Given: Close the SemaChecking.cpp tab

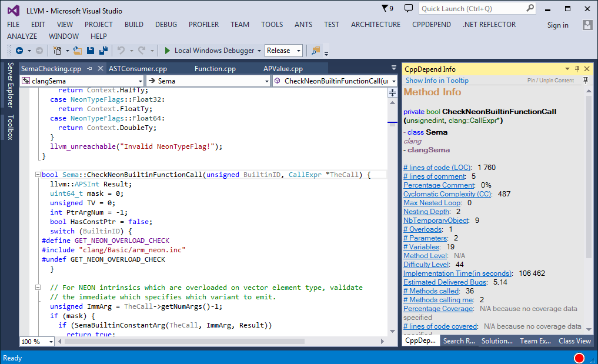Looking at the screenshot, I should 101,68.
